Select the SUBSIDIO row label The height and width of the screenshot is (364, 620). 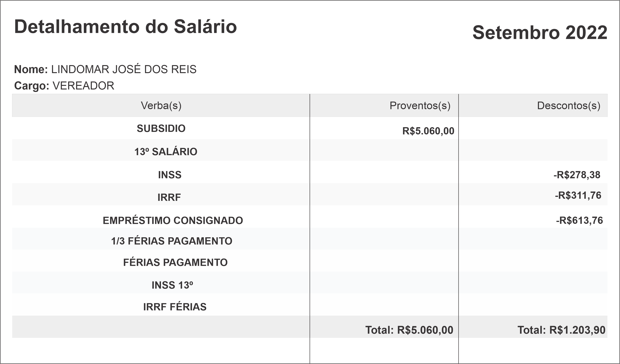click(x=161, y=128)
